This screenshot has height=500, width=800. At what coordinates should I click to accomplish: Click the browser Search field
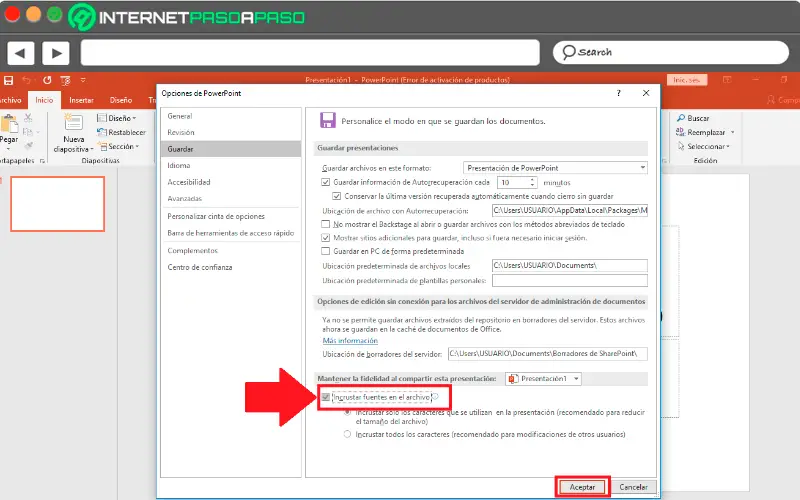point(670,53)
